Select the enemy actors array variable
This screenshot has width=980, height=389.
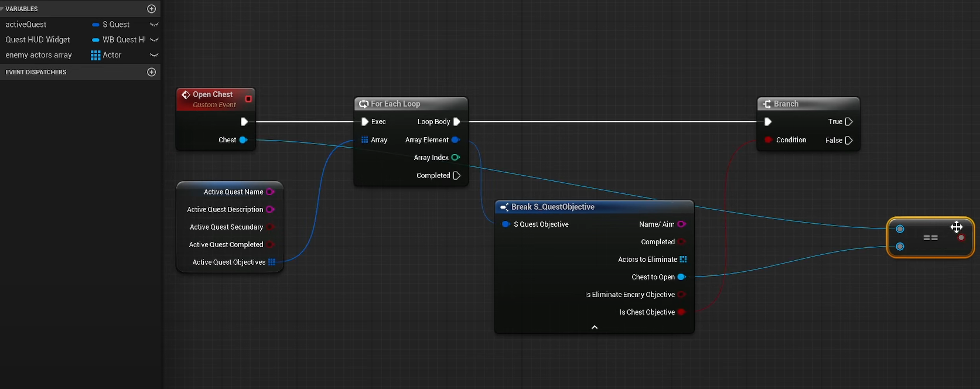pyautogui.click(x=39, y=55)
